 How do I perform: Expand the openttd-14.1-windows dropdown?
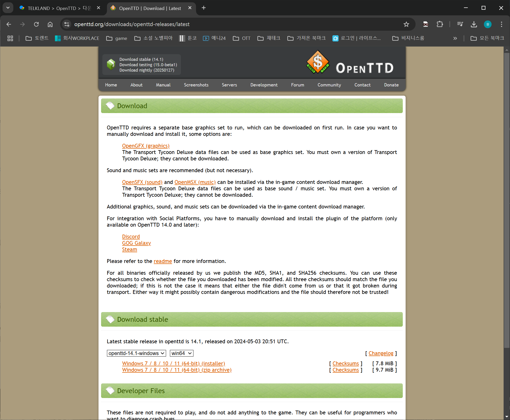[x=136, y=353]
